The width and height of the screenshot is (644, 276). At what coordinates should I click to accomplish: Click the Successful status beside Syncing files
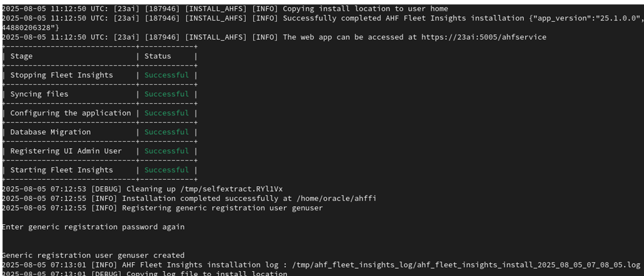coord(166,94)
